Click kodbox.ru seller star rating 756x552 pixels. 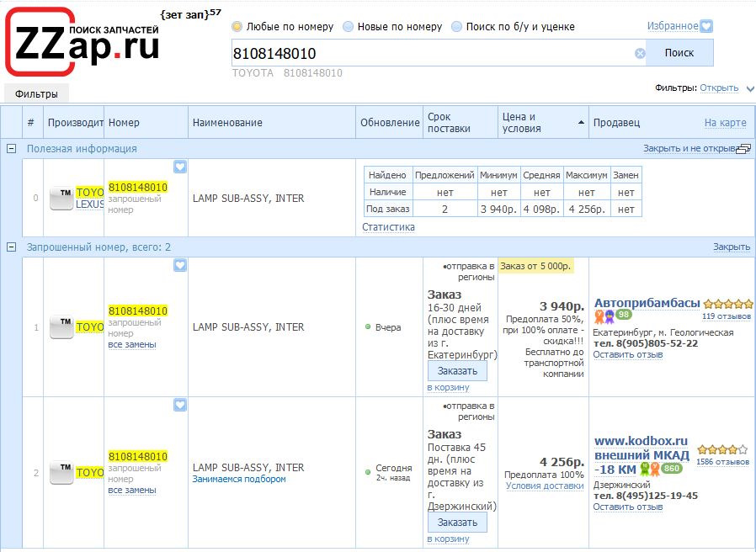click(x=722, y=450)
